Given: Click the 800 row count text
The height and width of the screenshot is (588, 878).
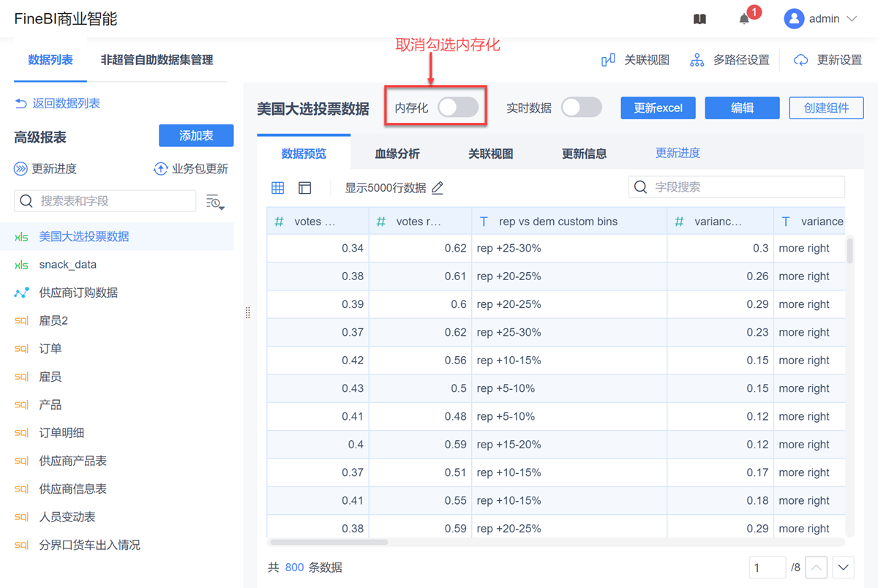Looking at the screenshot, I should coord(295,568).
